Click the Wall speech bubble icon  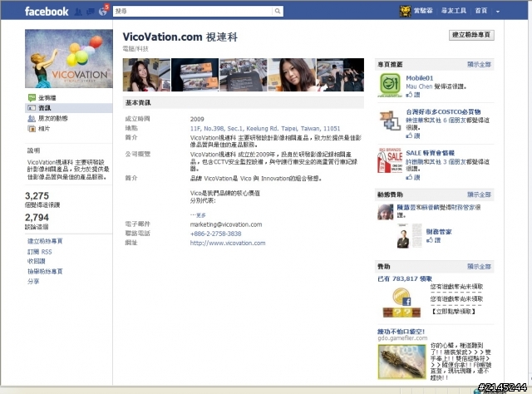[x=32, y=98]
